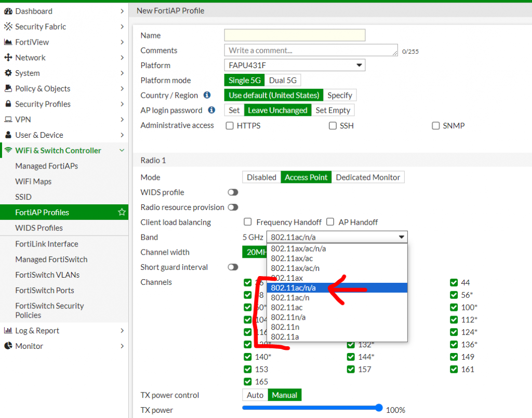532x418 pixels.
Task: Select 802.11ax/ac band option
Action: click(337, 258)
